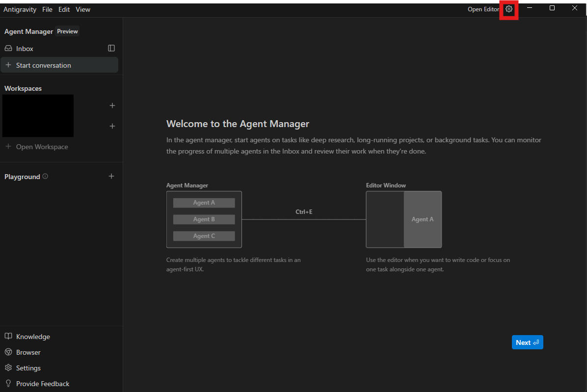Image resolution: width=587 pixels, height=392 pixels.
Task: Click Open Workspace
Action: pyautogui.click(x=37, y=147)
